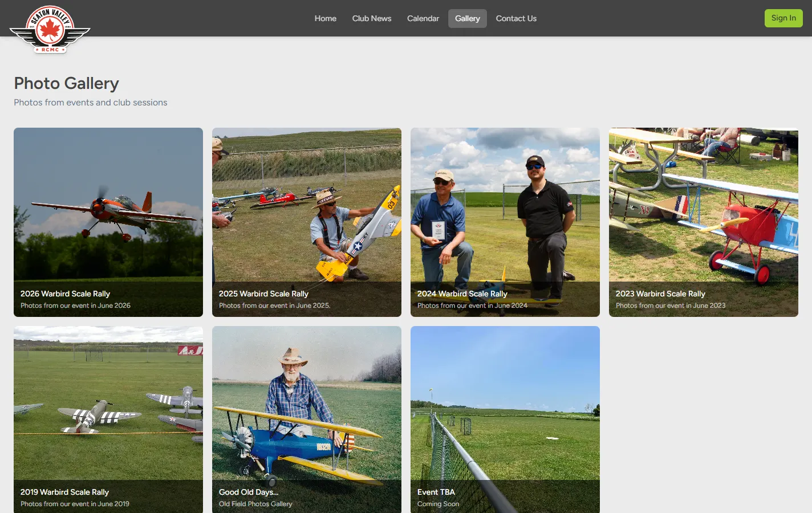
Task: Click 'Photos from our event in June 2019'
Action: (x=75, y=504)
